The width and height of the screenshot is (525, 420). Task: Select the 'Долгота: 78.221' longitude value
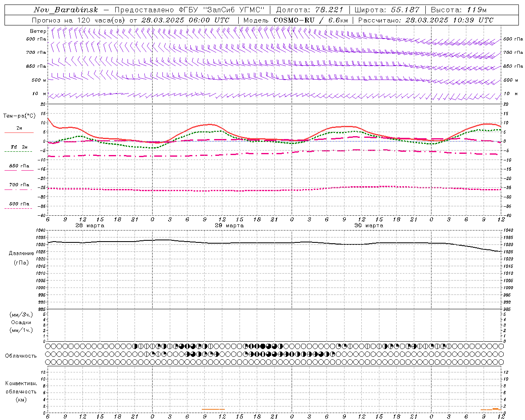point(310,10)
